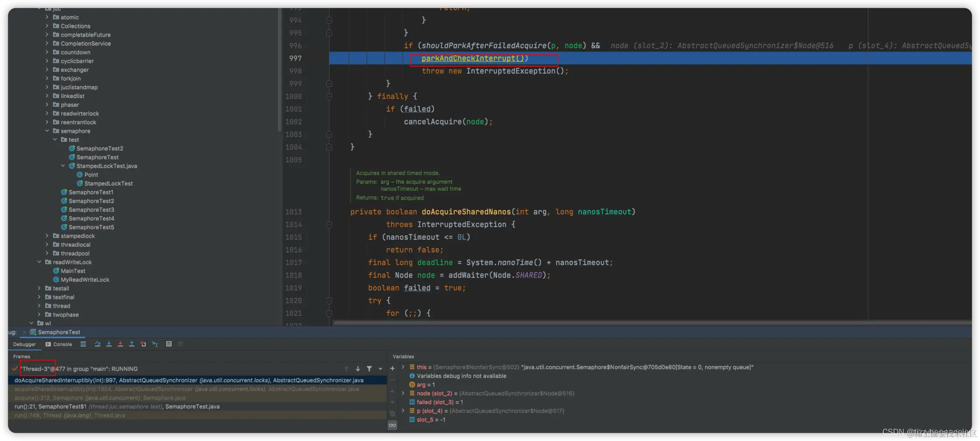Collapse the readWriteLock folder
Screen dimensions: 980x441
click(39, 262)
